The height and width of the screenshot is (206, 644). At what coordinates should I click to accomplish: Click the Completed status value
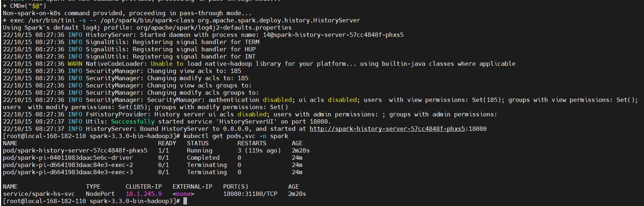pyautogui.click(x=203, y=158)
